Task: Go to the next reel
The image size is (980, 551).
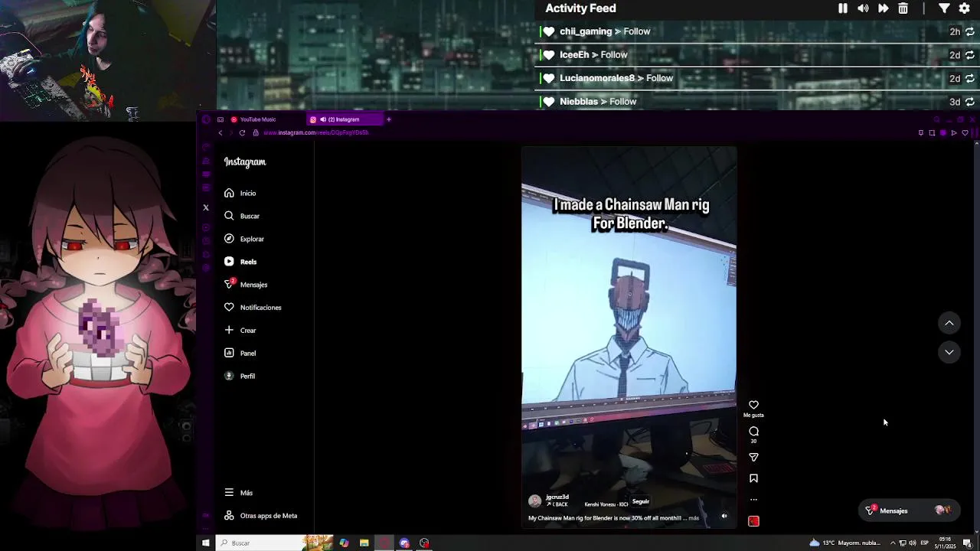Action: (949, 352)
